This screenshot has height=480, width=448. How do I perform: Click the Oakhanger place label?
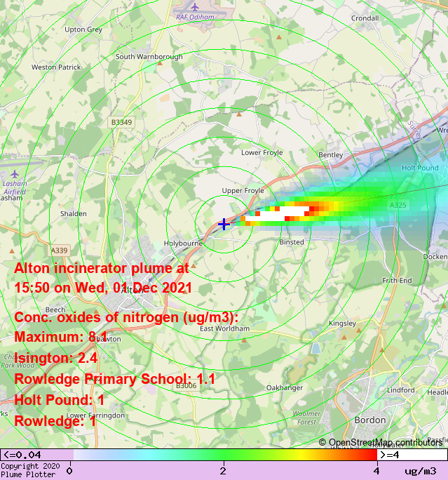285,388
